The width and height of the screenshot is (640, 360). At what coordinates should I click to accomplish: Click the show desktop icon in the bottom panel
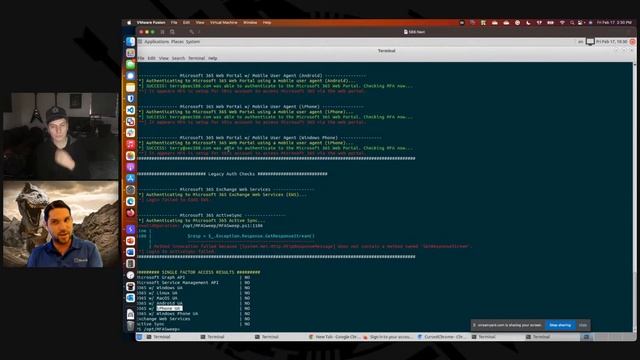[x=140, y=337]
